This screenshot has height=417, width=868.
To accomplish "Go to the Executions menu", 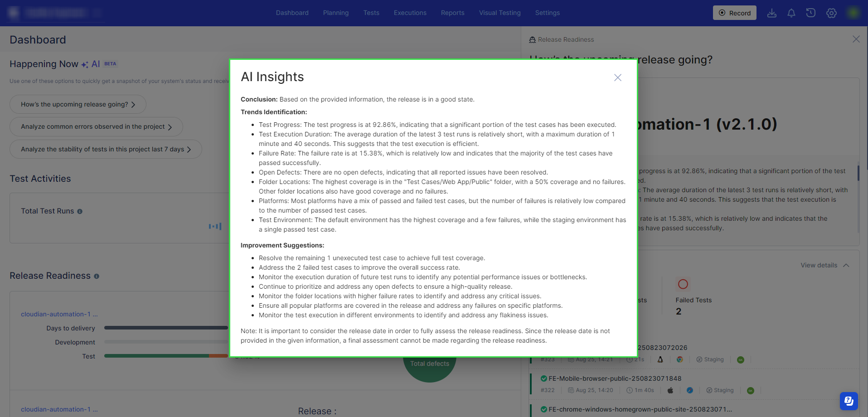I will [410, 13].
